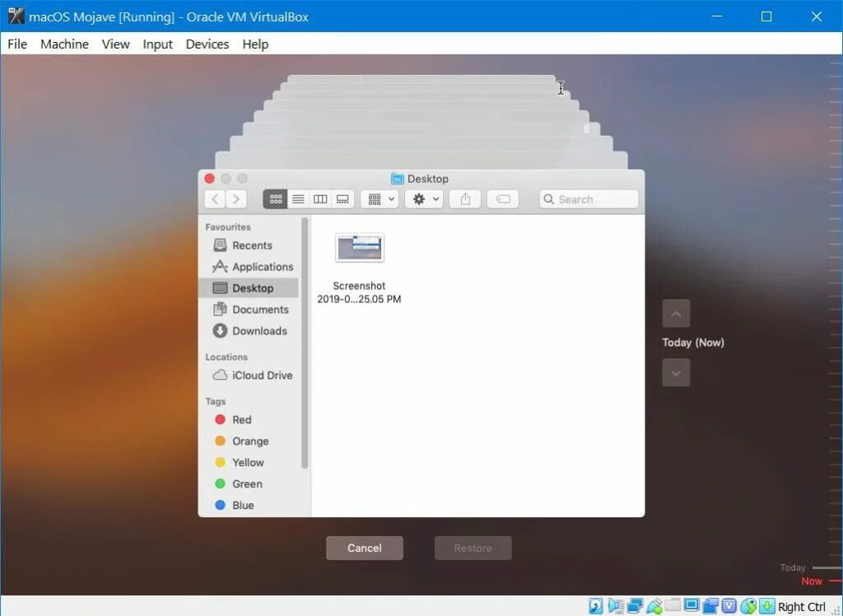Click the USB devices status icon

click(x=654, y=606)
